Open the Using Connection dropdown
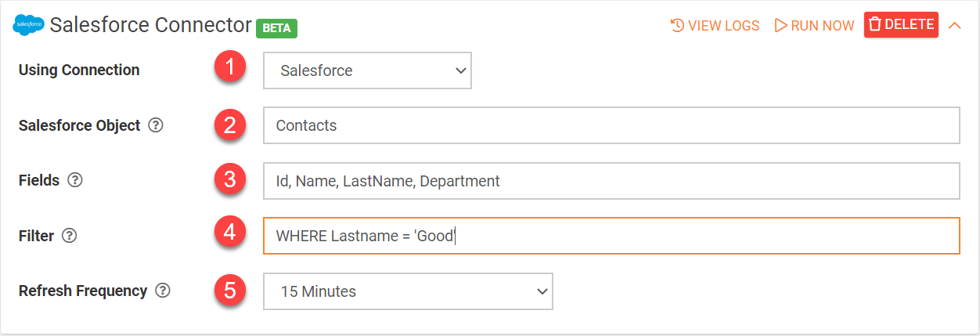Viewport: 980px width, 336px height. point(367,70)
